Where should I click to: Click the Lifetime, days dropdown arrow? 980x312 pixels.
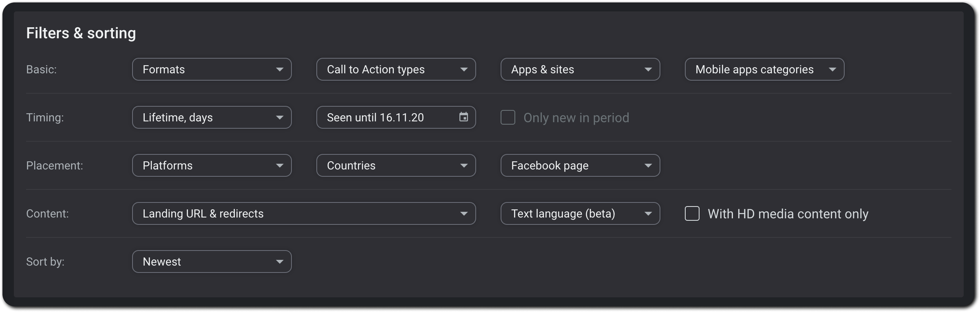point(280,118)
